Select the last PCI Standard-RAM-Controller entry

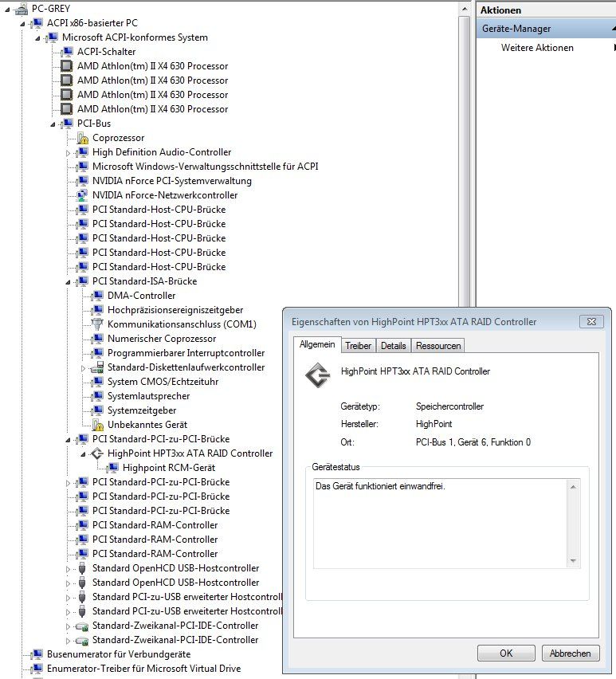[x=155, y=554]
